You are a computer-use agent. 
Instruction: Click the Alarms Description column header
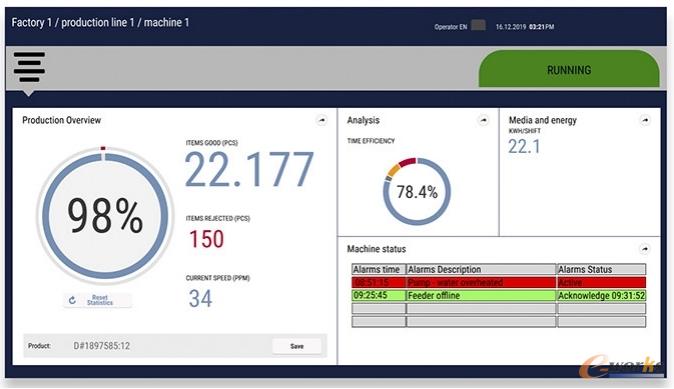click(481, 270)
